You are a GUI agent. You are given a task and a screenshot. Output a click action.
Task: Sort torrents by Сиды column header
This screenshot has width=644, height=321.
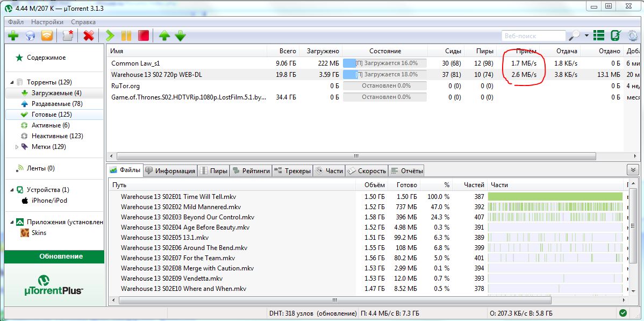point(453,51)
